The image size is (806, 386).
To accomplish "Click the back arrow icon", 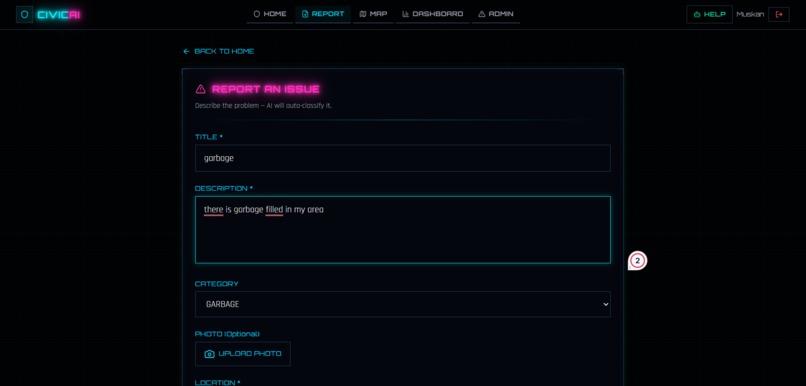I will coord(186,51).
